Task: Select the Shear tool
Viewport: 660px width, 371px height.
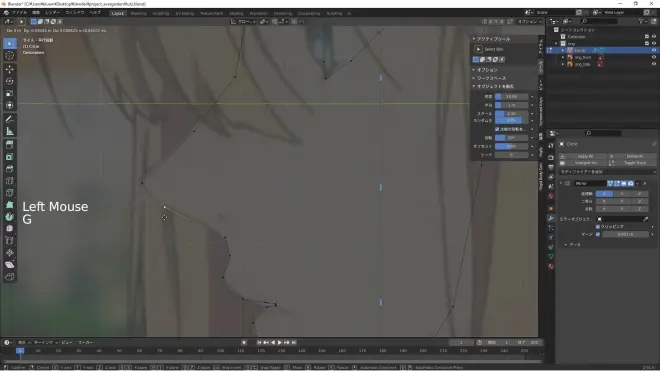Action: (x=10, y=265)
